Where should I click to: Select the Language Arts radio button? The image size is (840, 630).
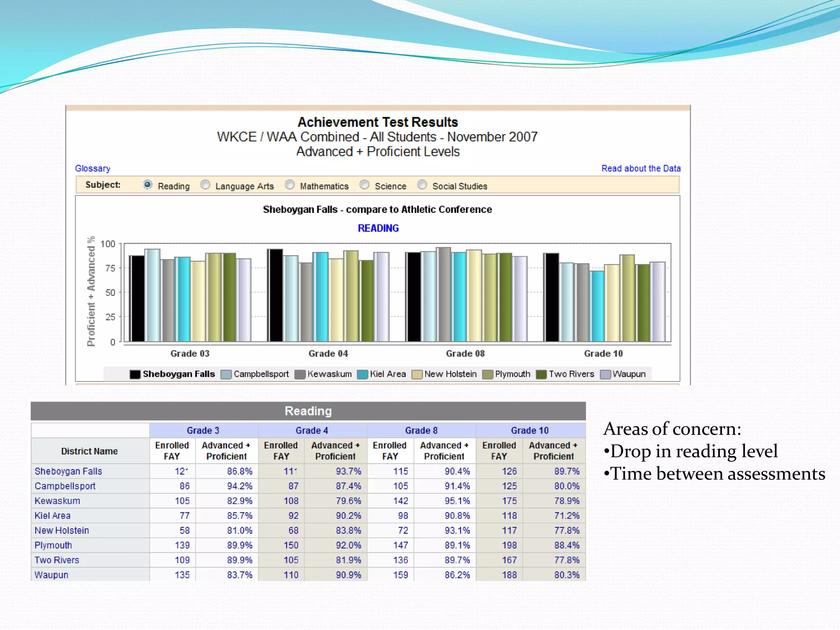(205, 185)
